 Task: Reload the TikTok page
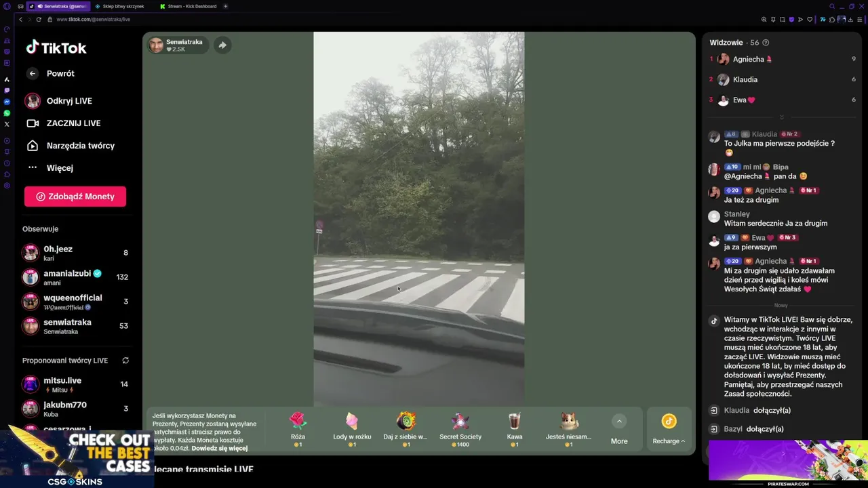[x=39, y=20]
